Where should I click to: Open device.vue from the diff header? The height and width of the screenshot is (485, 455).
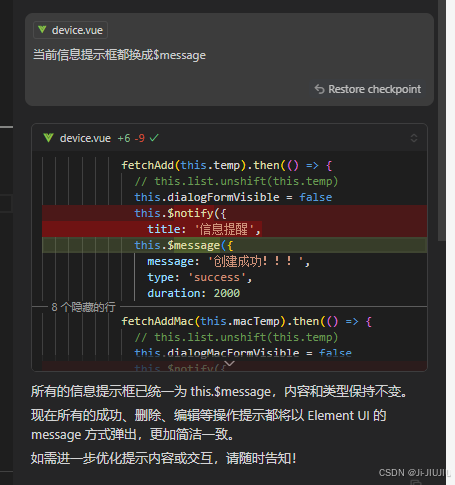[85, 138]
